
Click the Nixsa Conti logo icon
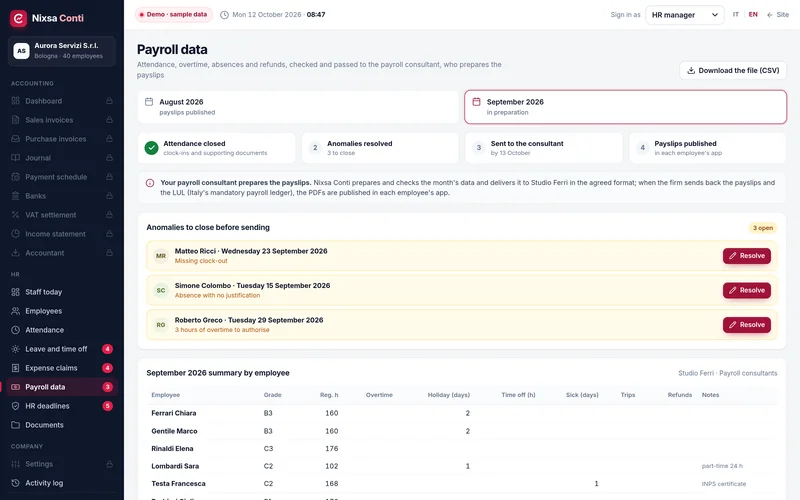[18, 18]
